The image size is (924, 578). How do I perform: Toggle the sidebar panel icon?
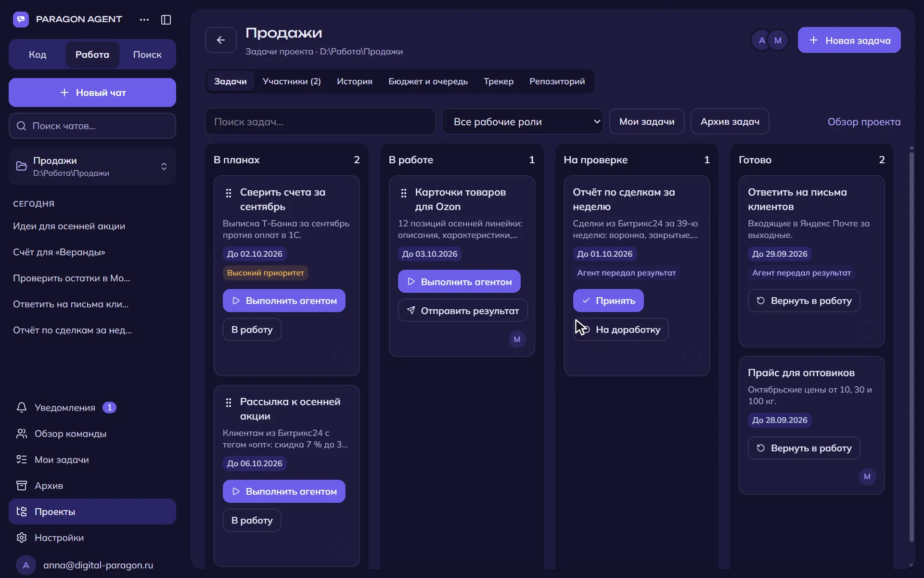point(166,20)
